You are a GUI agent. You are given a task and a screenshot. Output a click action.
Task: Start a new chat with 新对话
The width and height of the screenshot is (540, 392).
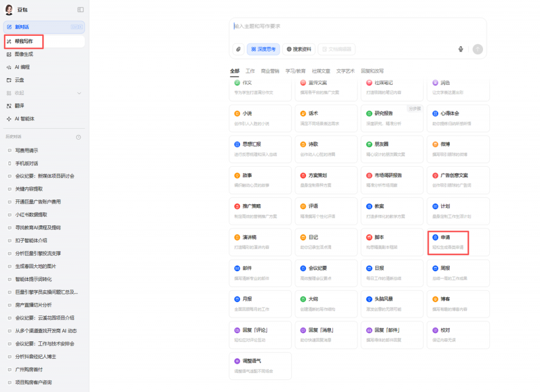coord(22,27)
